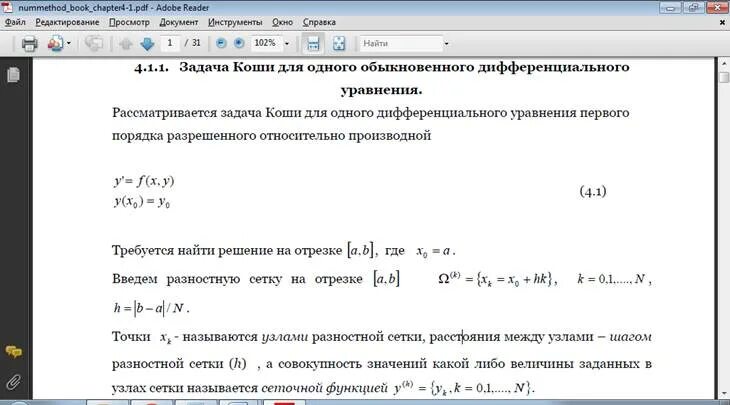Click the italic phrase 'сеточной функцией'

[x=324, y=387]
